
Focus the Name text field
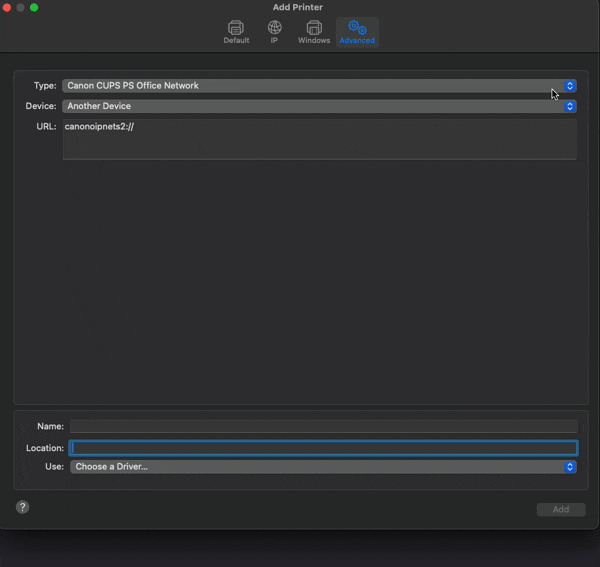click(323, 427)
